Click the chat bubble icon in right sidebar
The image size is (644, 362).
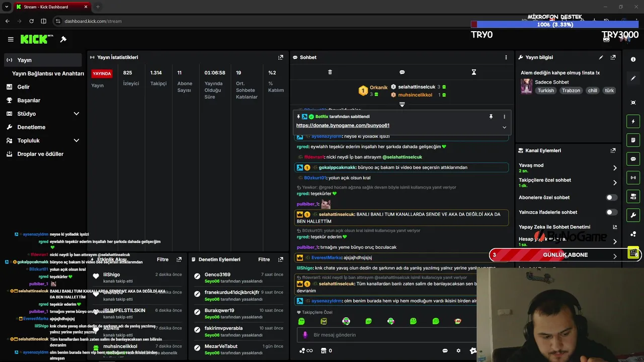633,159
